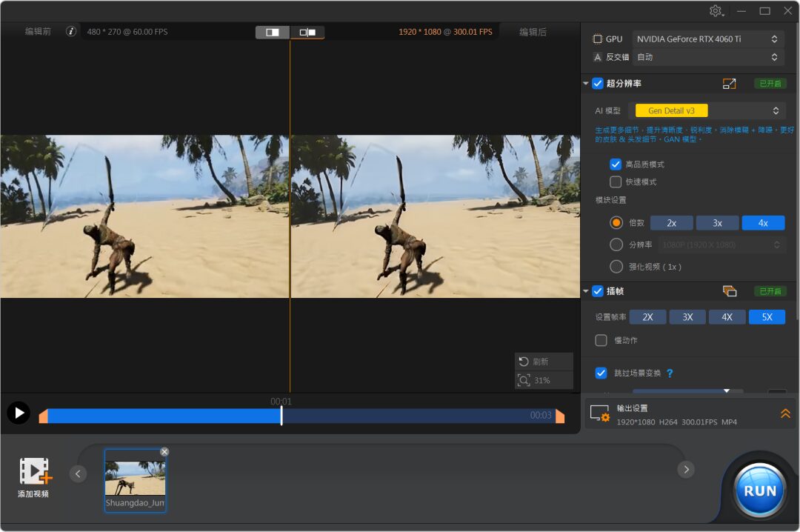Click the super resolution enabled status badge

(770, 84)
